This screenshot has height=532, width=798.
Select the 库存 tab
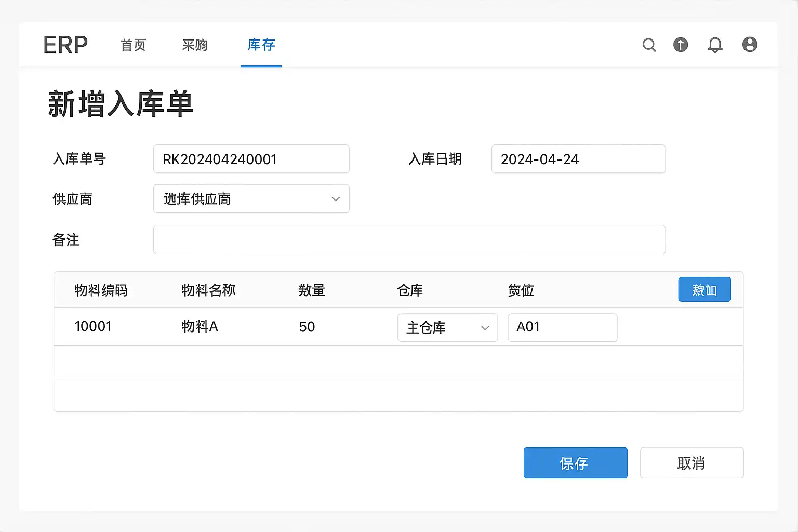click(x=261, y=45)
